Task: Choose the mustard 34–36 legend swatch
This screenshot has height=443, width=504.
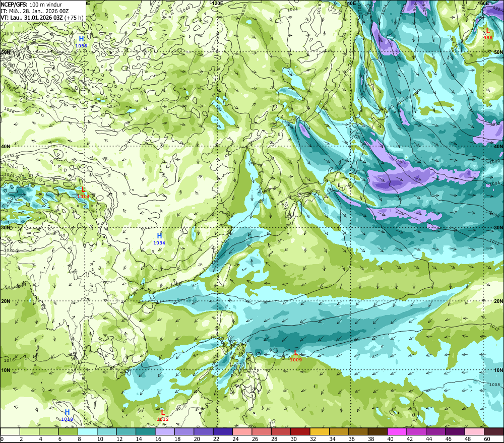Action: click(x=339, y=432)
